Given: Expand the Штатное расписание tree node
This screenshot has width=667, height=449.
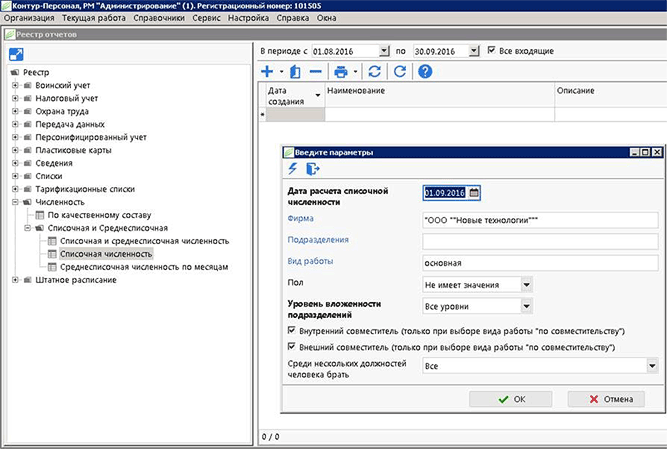Looking at the screenshot, I should pos(15,280).
